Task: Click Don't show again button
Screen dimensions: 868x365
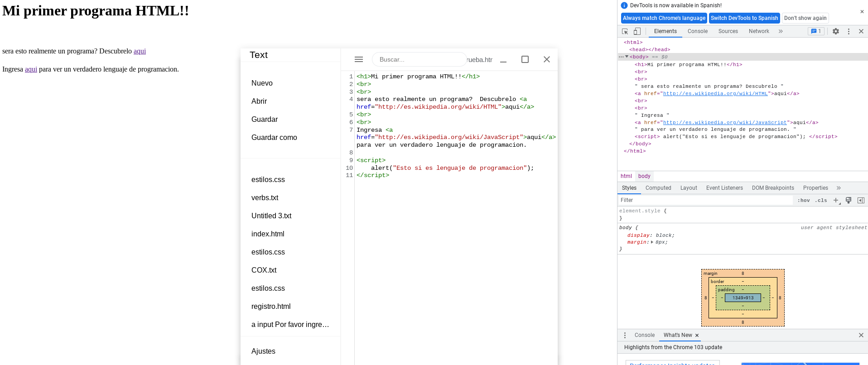Action: pyautogui.click(x=805, y=18)
